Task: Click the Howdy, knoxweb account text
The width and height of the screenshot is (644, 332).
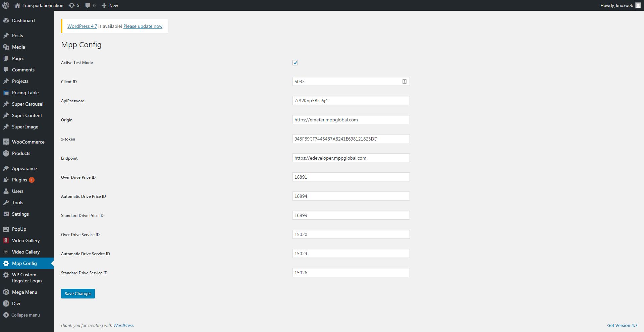Action: [x=616, y=5]
